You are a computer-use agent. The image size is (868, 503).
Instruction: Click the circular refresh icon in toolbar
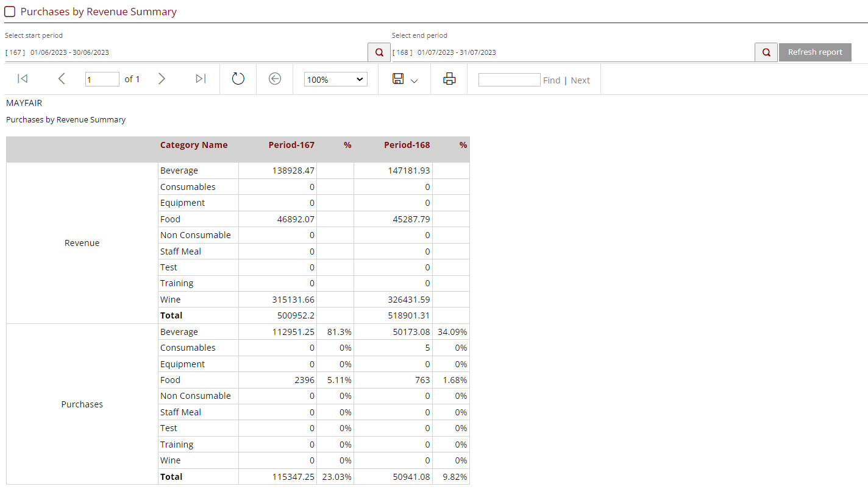click(238, 79)
